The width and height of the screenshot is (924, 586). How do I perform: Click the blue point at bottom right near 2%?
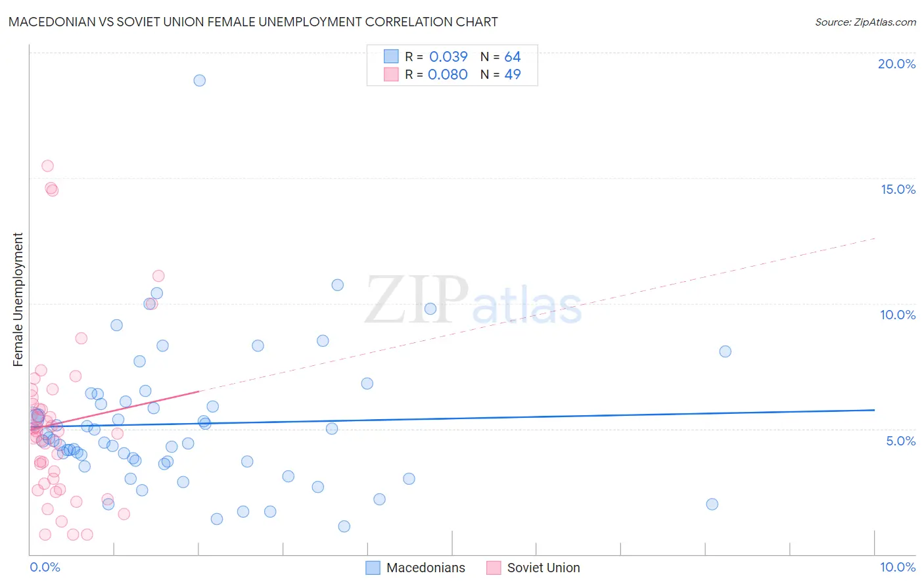tap(712, 505)
